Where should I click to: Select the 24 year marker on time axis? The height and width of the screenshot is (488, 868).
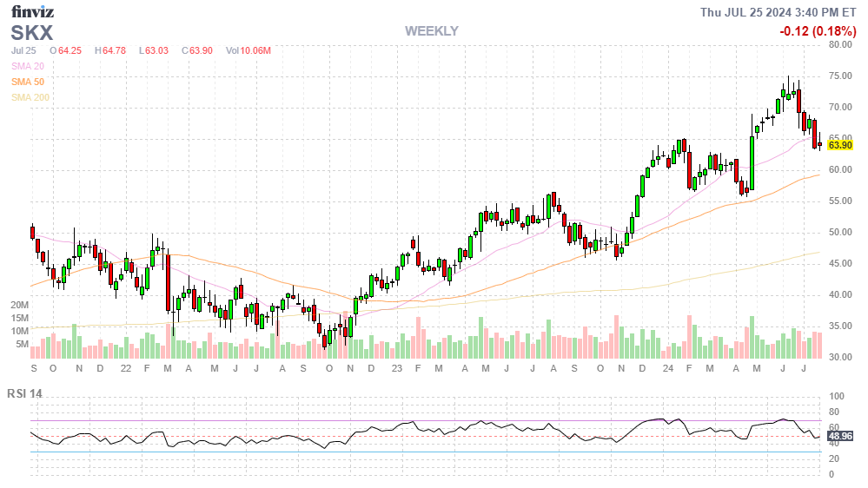(x=666, y=368)
